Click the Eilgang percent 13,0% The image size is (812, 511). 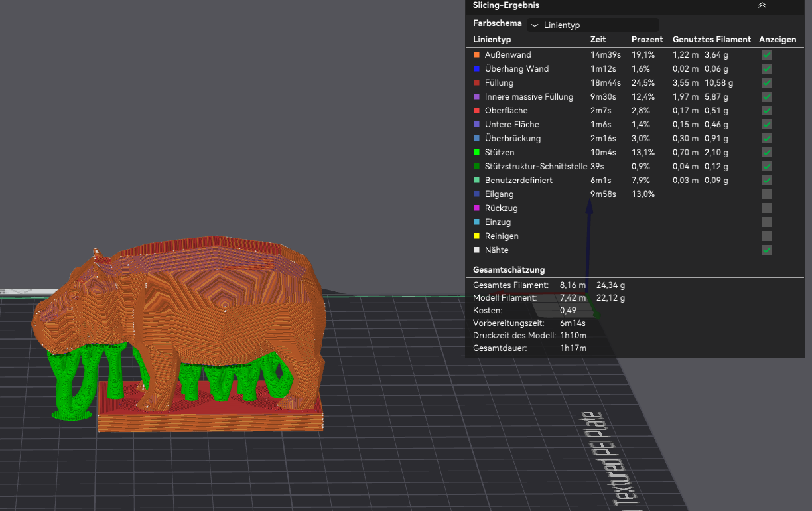(644, 194)
